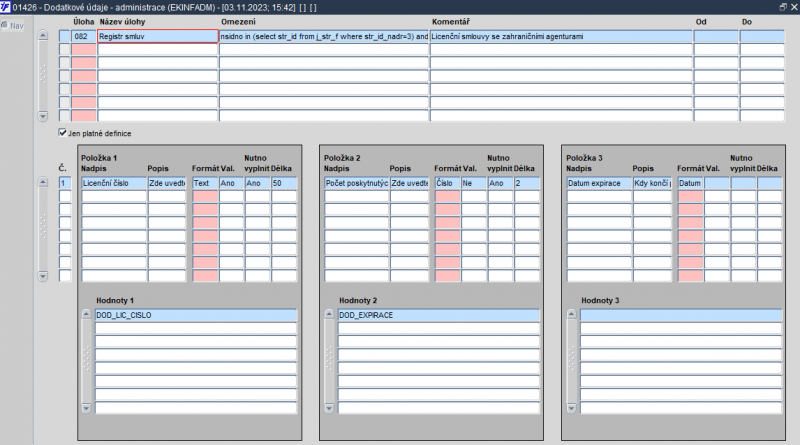
Task: Click Položka 2 Délka field '2'
Action: (527, 183)
